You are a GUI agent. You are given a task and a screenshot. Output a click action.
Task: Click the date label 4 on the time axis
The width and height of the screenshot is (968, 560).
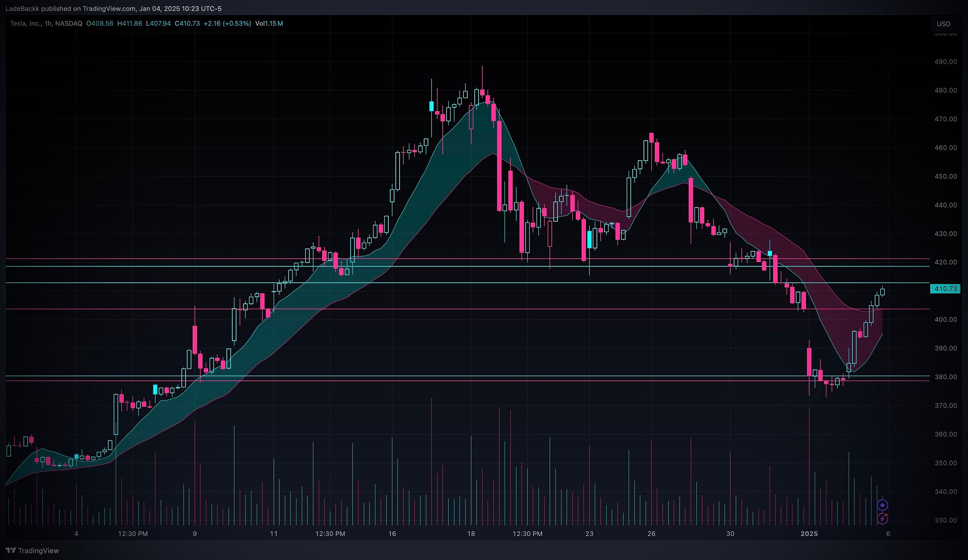76,534
